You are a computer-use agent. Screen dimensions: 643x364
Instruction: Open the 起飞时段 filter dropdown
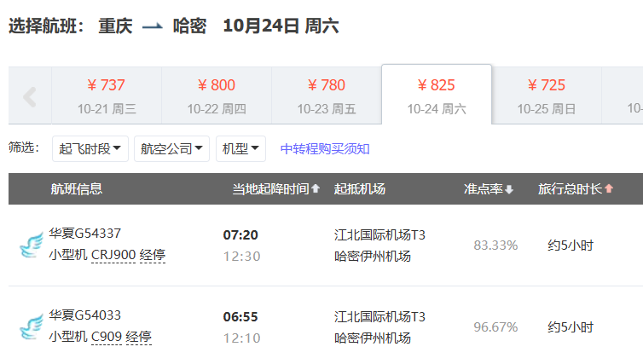[x=90, y=148]
